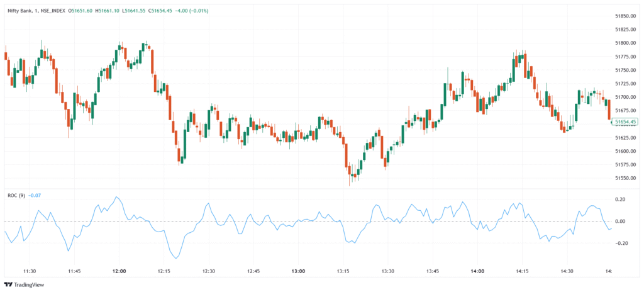Viewport: 644px width, 292px height.
Task: Click the 0.20 ROC scale label
Action: tap(619, 199)
